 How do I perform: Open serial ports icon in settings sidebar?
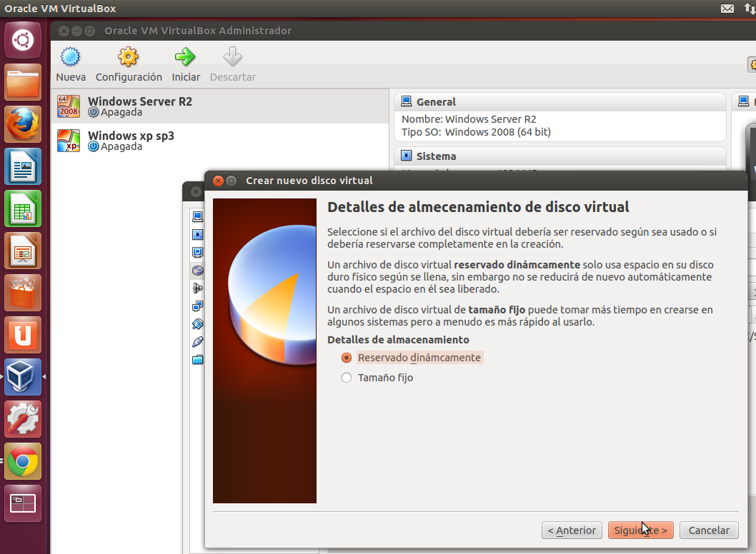pyautogui.click(x=198, y=323)
